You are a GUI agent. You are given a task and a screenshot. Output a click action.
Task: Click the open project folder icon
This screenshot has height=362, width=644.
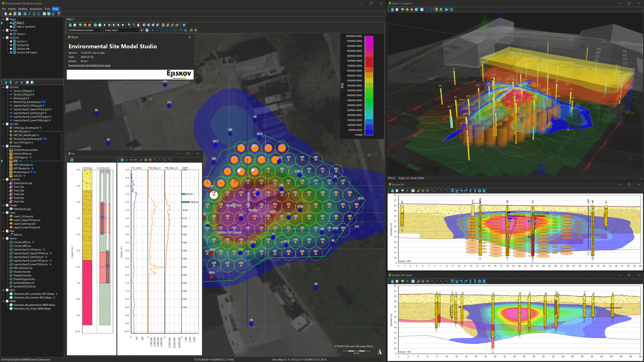tap(10, 14)
